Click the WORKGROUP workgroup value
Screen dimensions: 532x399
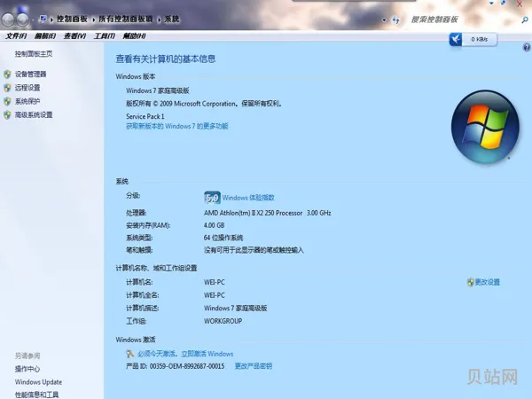(223, 321)
